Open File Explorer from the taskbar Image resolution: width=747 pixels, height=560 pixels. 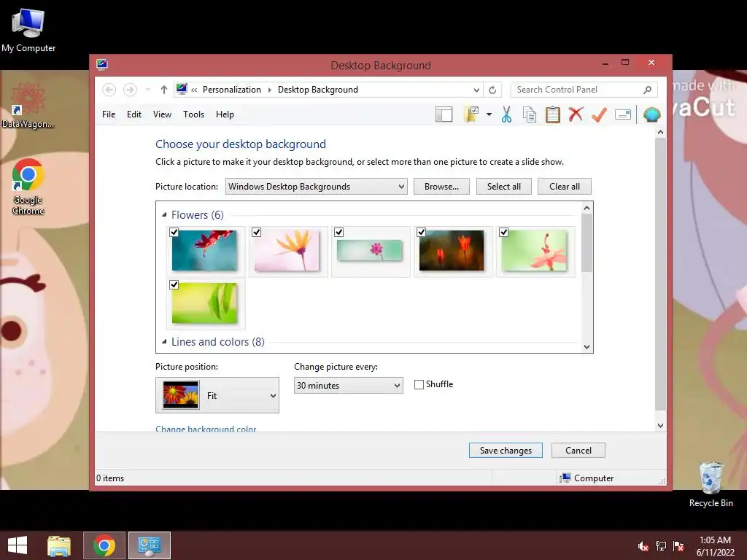[x=59, y=545]
